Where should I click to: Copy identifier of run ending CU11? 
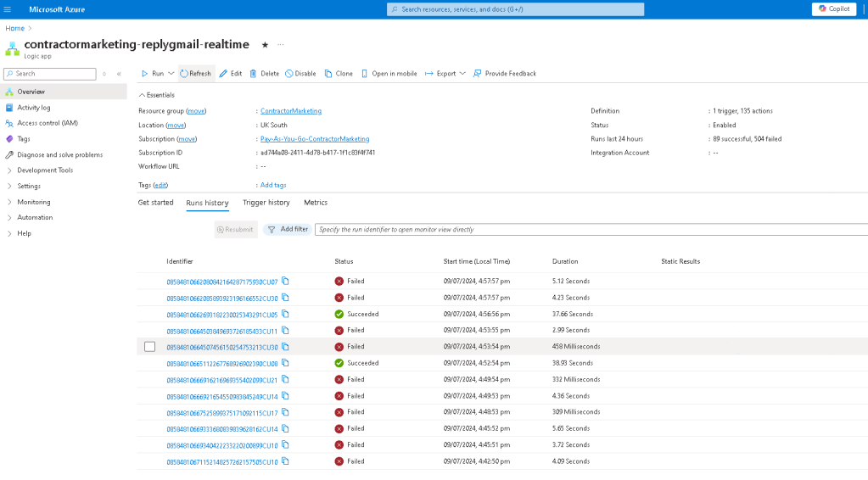point(285,331)
